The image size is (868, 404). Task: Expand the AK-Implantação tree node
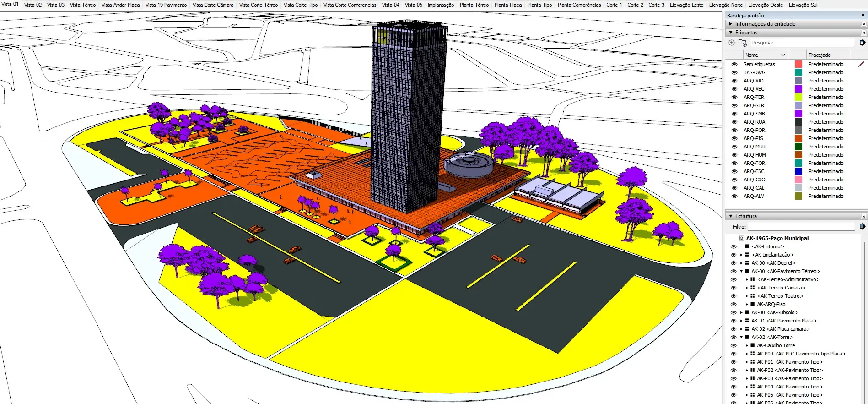click(x=741, y=255)
